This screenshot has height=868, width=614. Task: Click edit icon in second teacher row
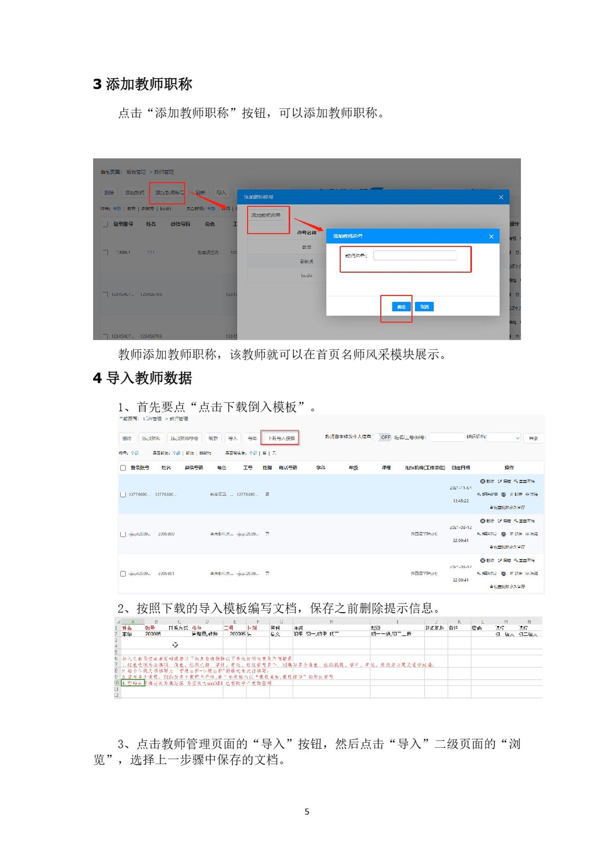click(500, 521)
